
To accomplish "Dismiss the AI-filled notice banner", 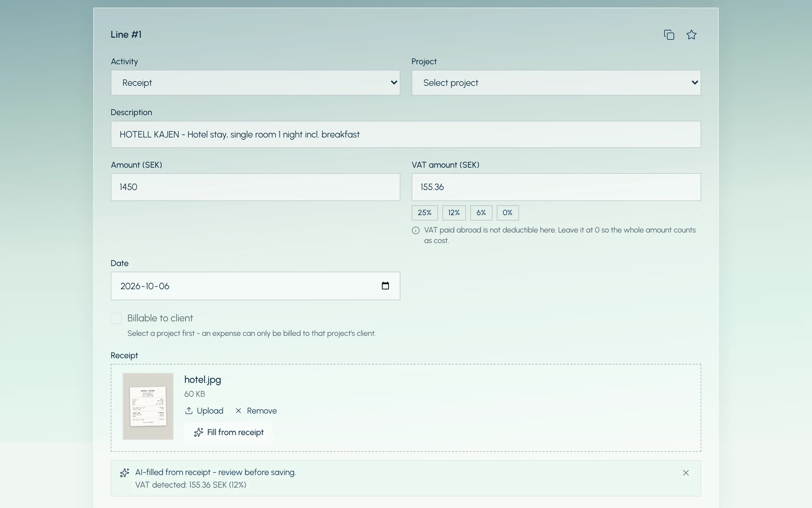I will click(686, 473).
